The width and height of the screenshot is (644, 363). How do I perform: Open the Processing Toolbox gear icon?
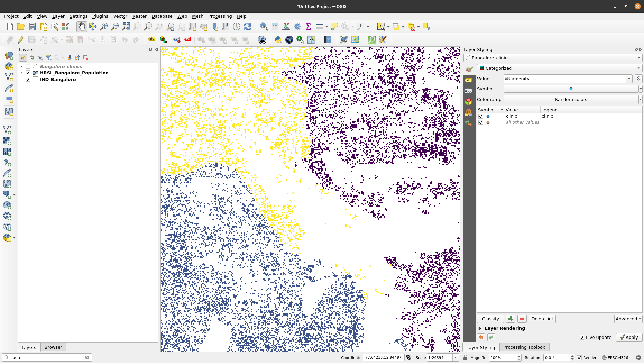tap(297, 27)
